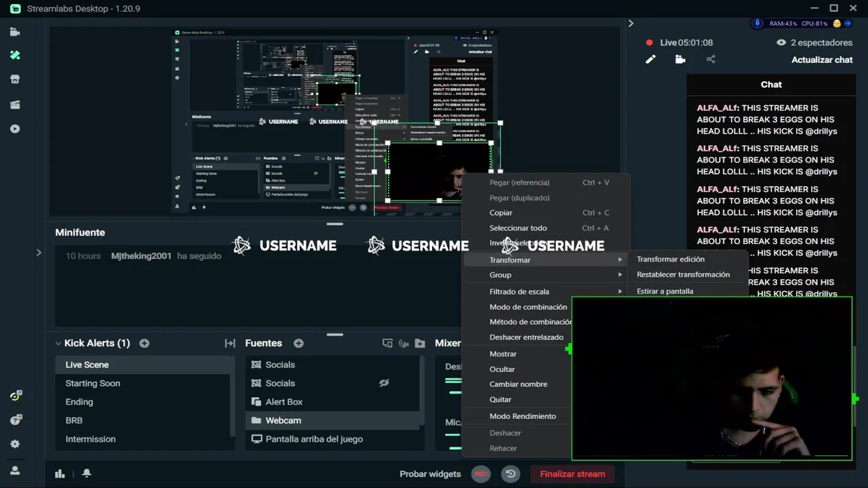Image resolution: width=868 pixels, height=488 pixels.
Task: Click the blue arrow icon beside egg
Action: click(848, 23)
